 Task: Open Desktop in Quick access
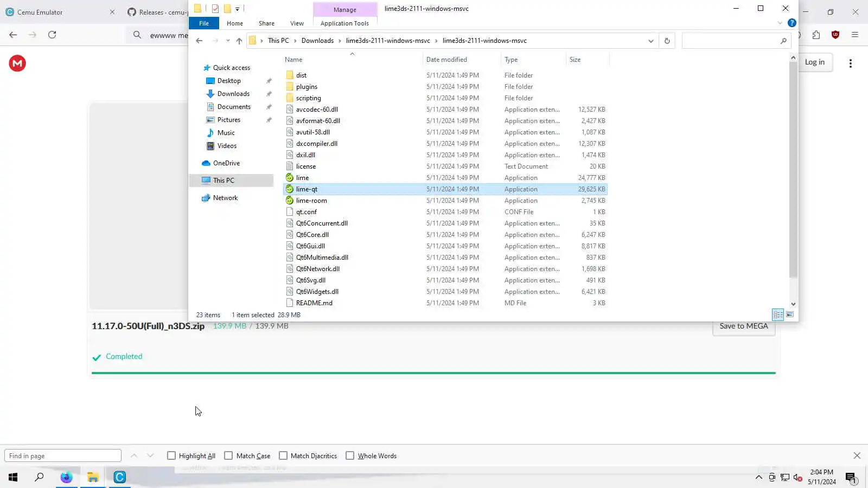click(x=229, y=81)
